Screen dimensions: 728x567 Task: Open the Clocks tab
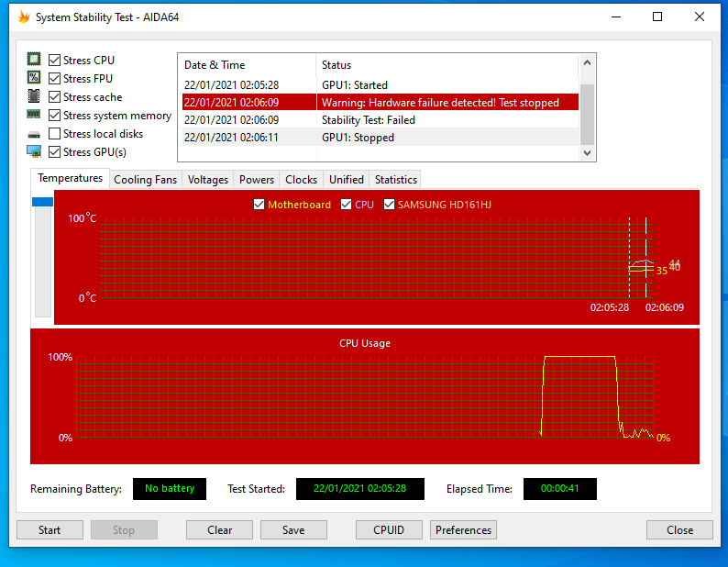coord(302,180)
